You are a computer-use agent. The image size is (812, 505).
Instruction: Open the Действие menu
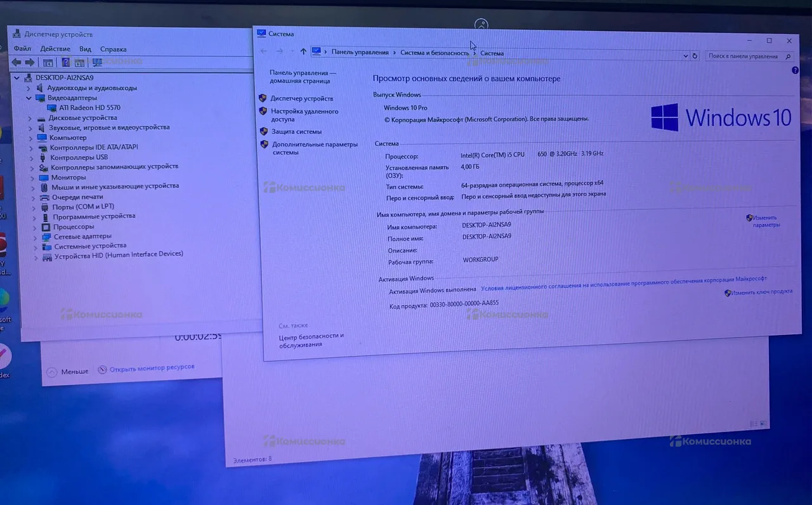click(x=55, y=49)
